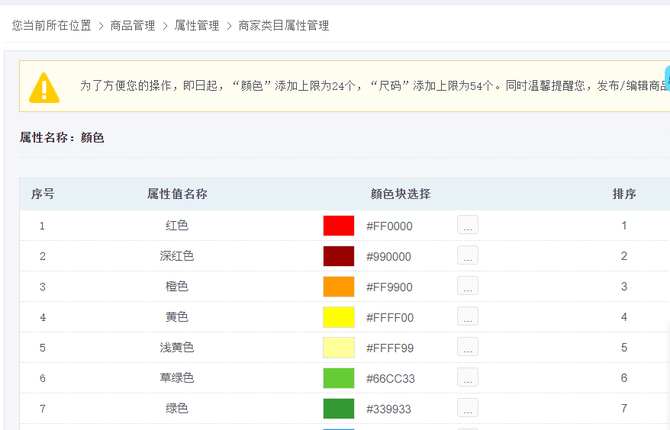
Task: Go to 属性管理 breadcrumb link
Action: (x=197, y=26)
